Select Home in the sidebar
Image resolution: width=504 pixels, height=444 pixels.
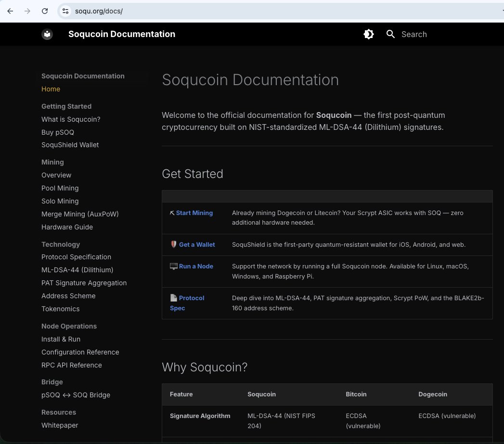[x=51, y=89]
